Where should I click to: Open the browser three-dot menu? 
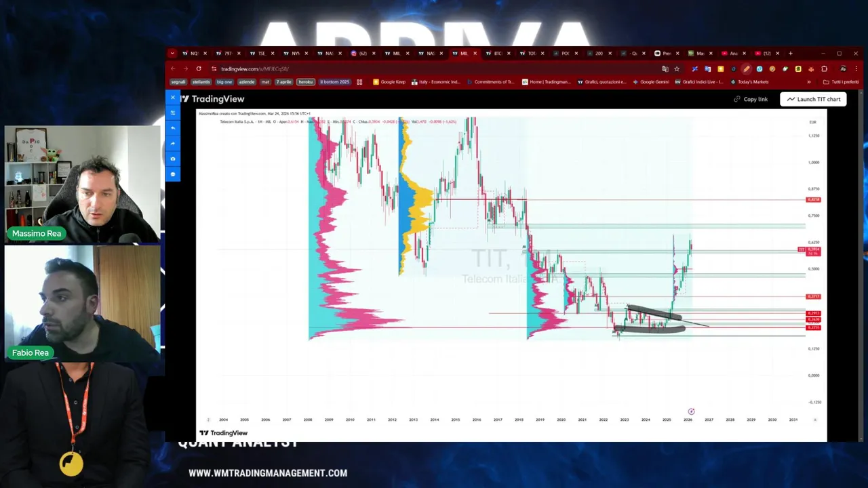click(x=856, y=68)
